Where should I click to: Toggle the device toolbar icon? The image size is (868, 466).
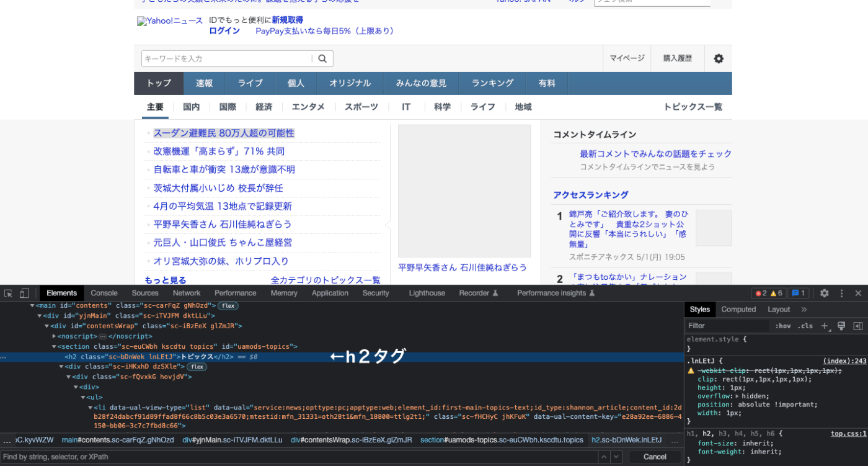[24, 293]
